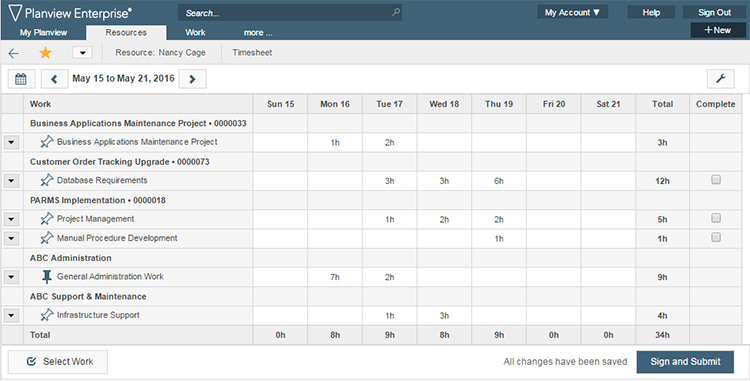Click Wed 18 cell for Infrastructure Support
The width and height of the screenshot is (750, 381).
click(444, 316)
